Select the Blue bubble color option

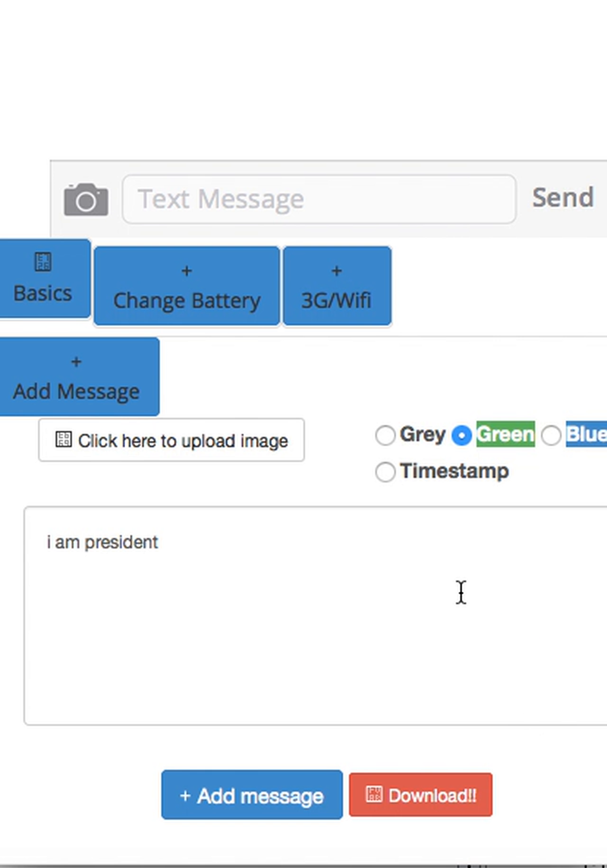point(551,434)
